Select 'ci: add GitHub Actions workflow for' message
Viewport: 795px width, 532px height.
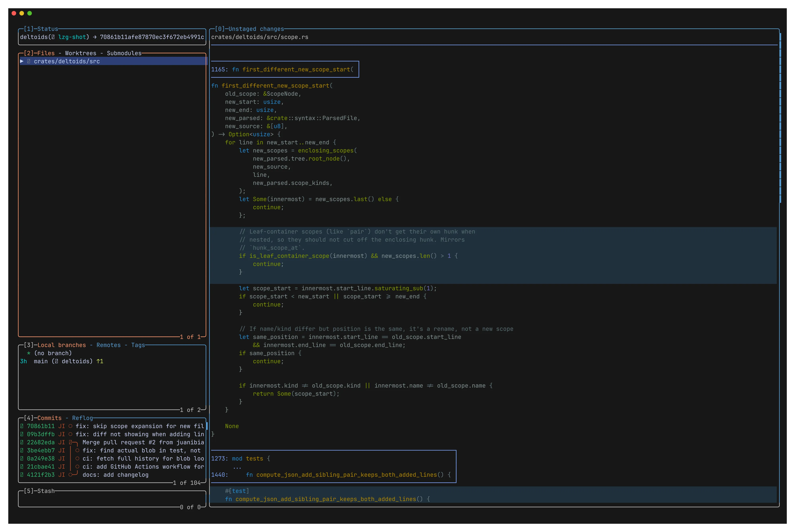coord(143,467)
